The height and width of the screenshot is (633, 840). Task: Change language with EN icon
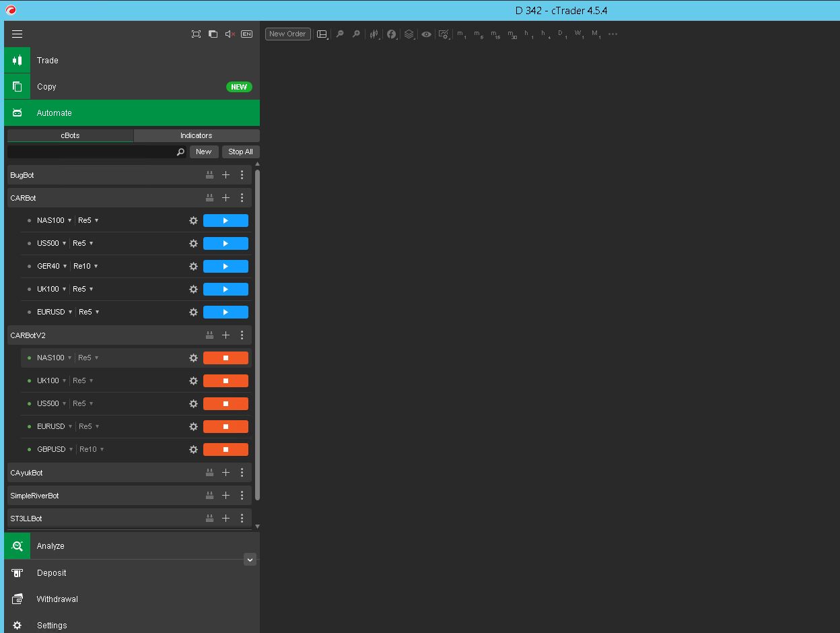(x=247, y=34)
